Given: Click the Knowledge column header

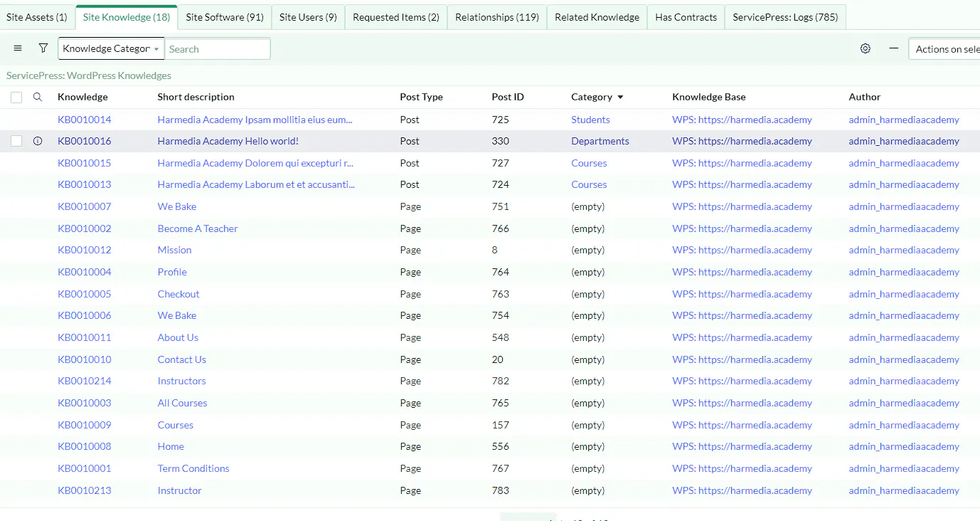Looking at the screenshot, I should (82, 97).
